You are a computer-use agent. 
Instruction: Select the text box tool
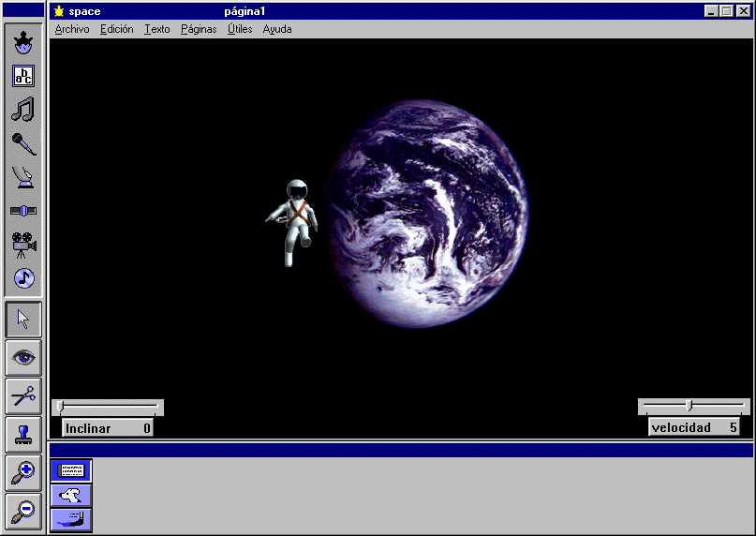point(23,76)
